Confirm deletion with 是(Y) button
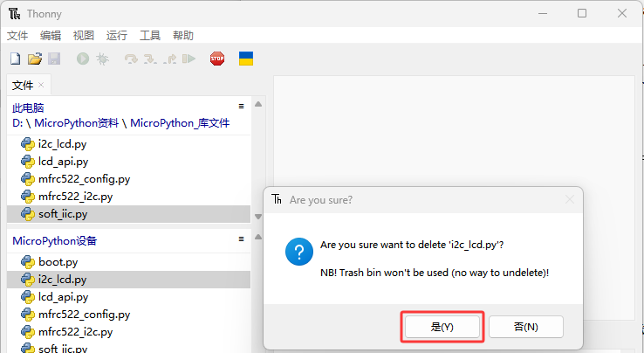The image size is (644, 353). [x=442, y=327]
